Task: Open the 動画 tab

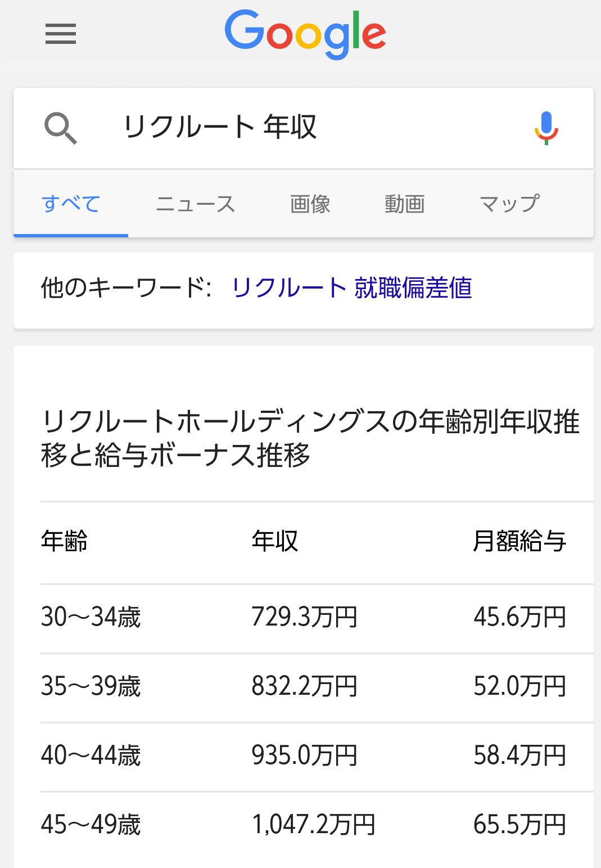Action: (x=405, y=204)
